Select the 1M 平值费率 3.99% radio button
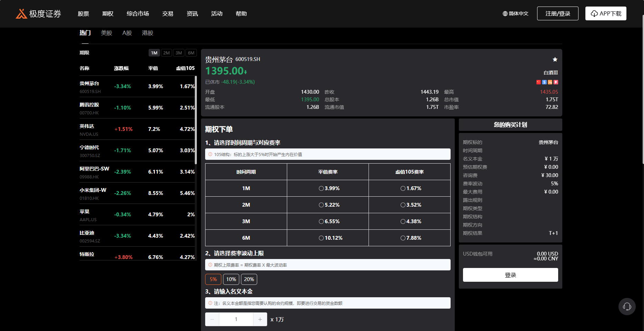 tap(321, 188)
